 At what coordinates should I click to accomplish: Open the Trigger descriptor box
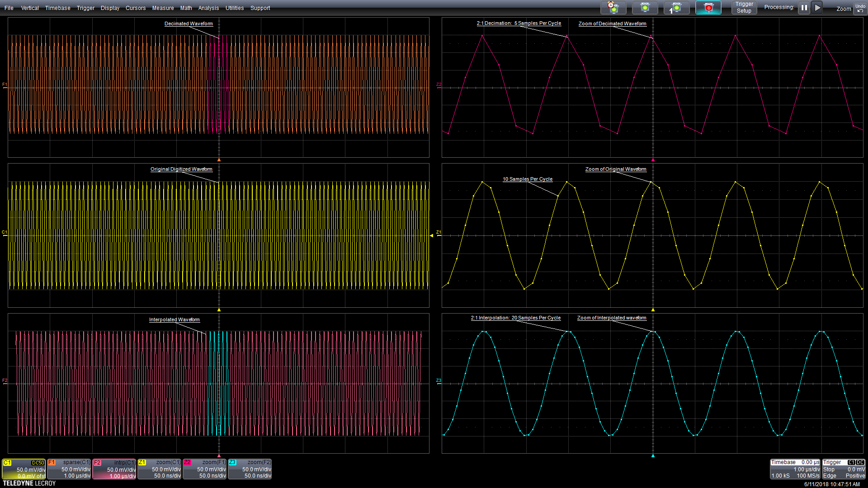tap(844, 469)
